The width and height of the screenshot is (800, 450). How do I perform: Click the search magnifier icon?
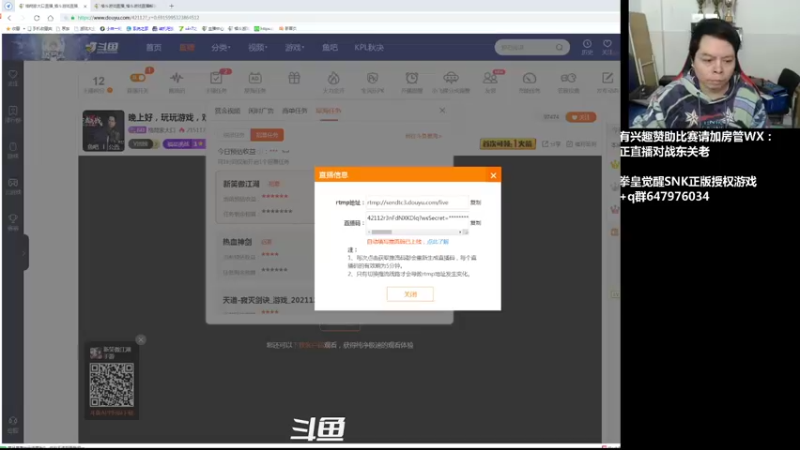560,47
